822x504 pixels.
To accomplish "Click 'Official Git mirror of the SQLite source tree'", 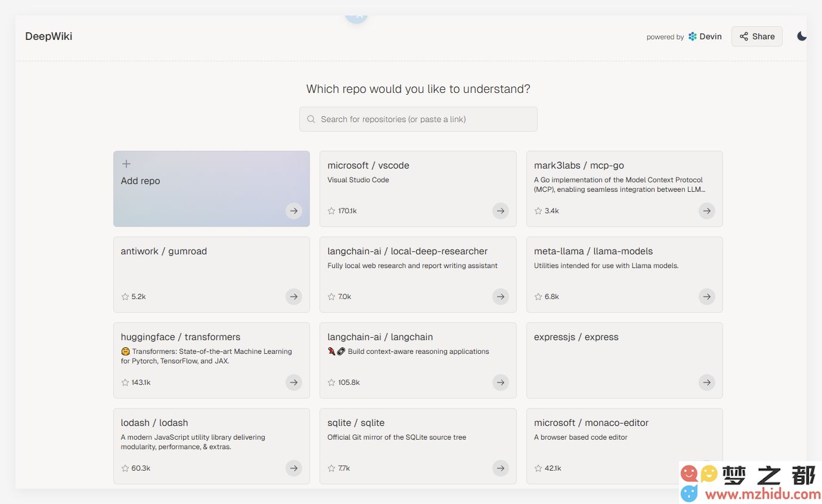I will click(x=397, y=437).
